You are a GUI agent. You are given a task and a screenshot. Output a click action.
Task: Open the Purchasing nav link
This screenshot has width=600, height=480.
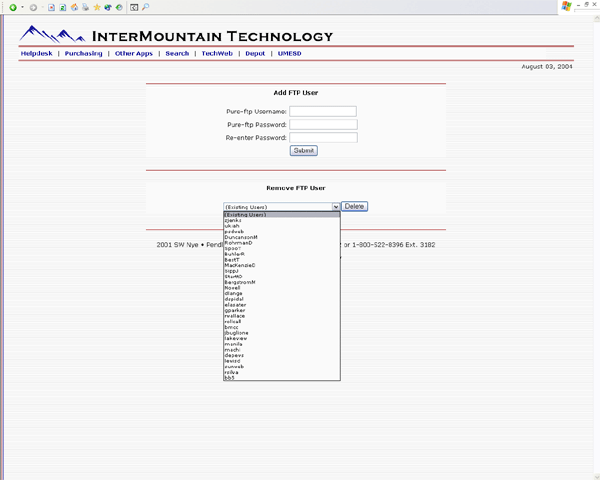pyautogui.click(x=83, y=54)
